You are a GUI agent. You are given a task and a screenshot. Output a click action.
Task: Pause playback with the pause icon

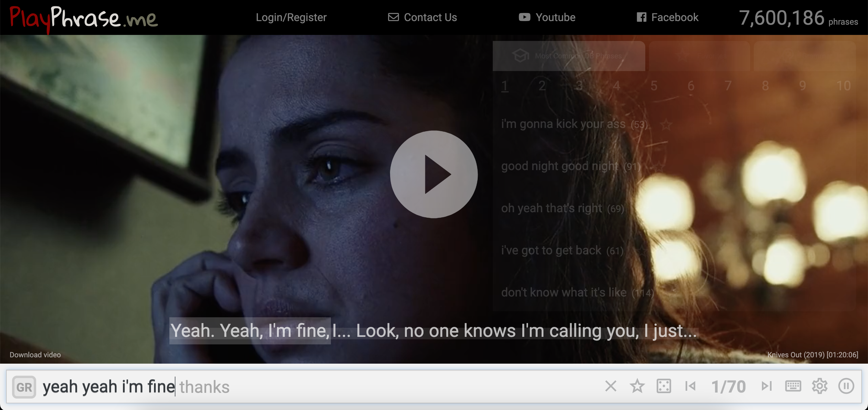coord(846,386)
